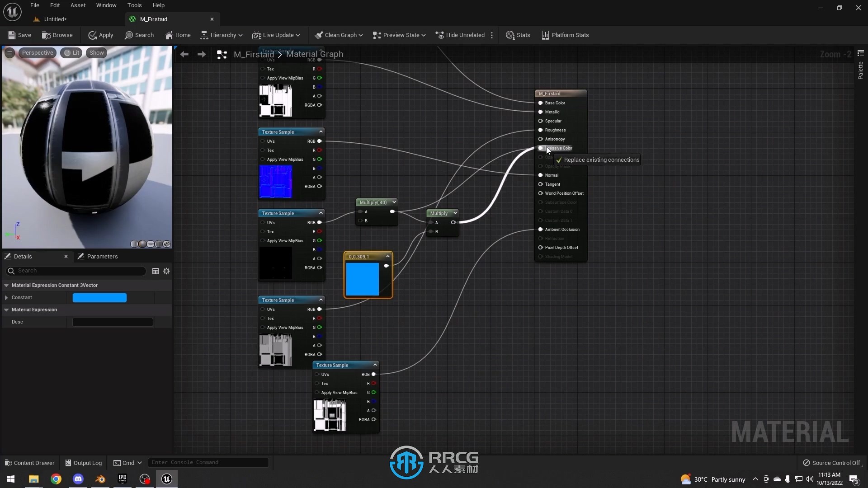Select the sphere preview shape icon
The image size is (868, 488).
tap(142, 244)
